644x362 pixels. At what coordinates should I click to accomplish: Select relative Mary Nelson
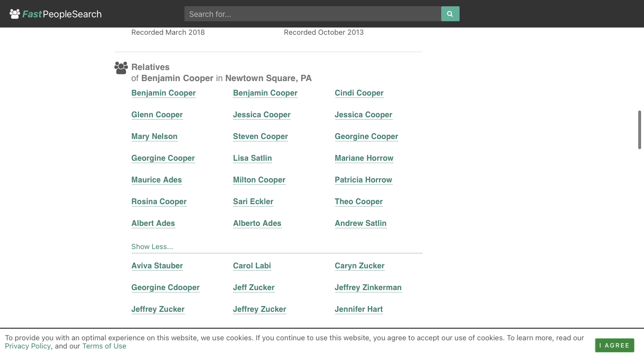(154, 137)
